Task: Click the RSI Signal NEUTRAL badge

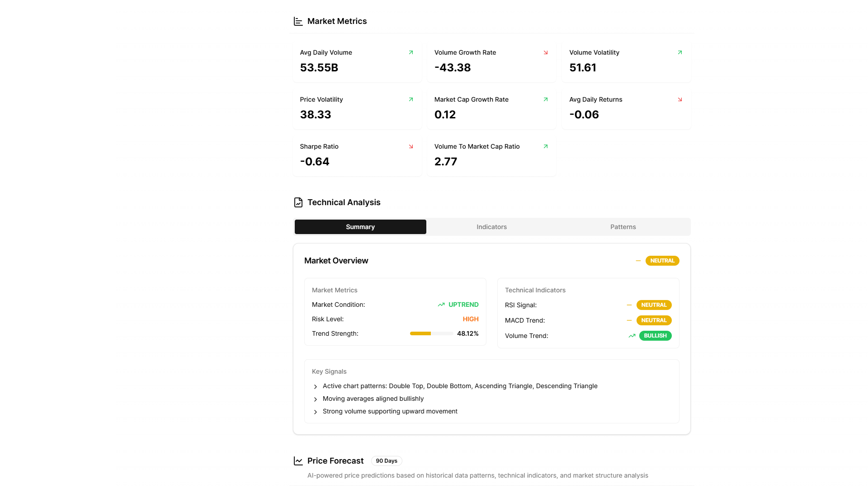Action: point(654,305)
